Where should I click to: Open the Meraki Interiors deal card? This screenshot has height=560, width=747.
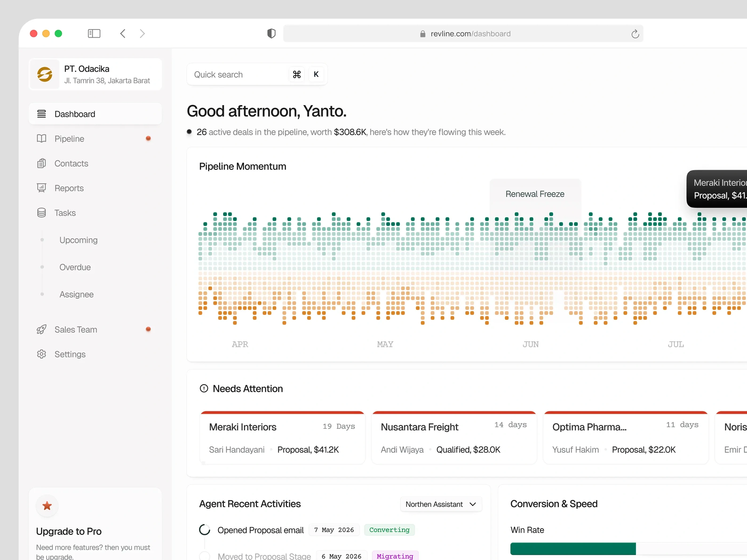point(282,438)
